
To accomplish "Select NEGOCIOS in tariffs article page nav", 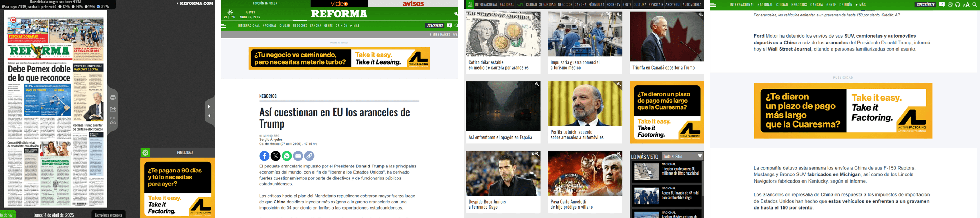I will coord(300,26).
